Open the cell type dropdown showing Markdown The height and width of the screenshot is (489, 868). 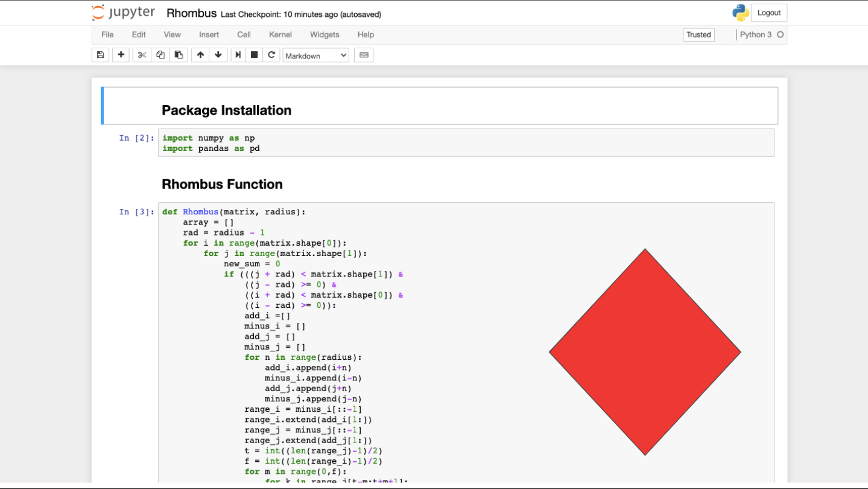pyautogui.click(x=315, y=55)
